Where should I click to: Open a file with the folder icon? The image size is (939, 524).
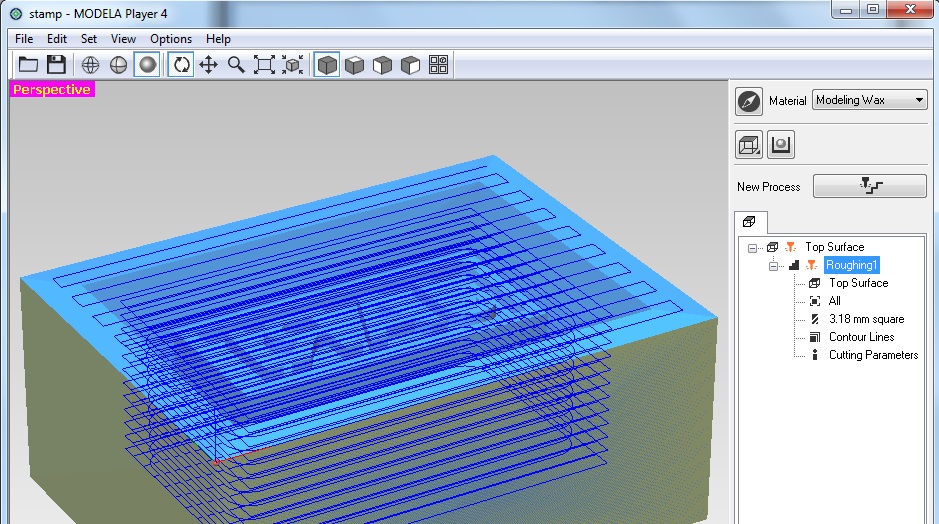tap(28, 65)
